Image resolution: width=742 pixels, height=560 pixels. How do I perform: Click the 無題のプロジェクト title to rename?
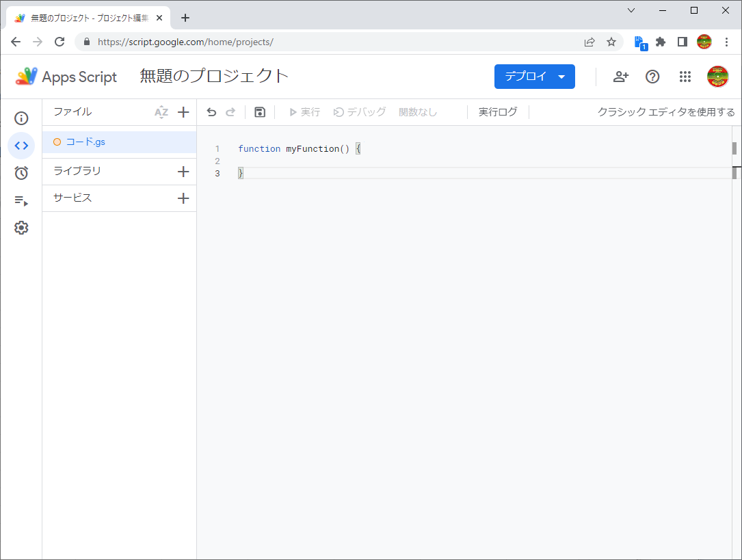pos(214,77)
